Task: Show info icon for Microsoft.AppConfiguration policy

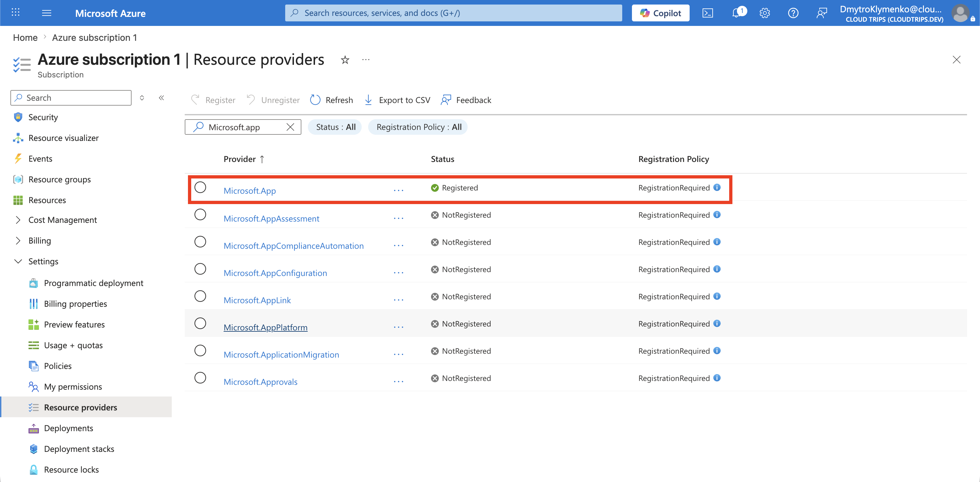Action: [717, 269]
